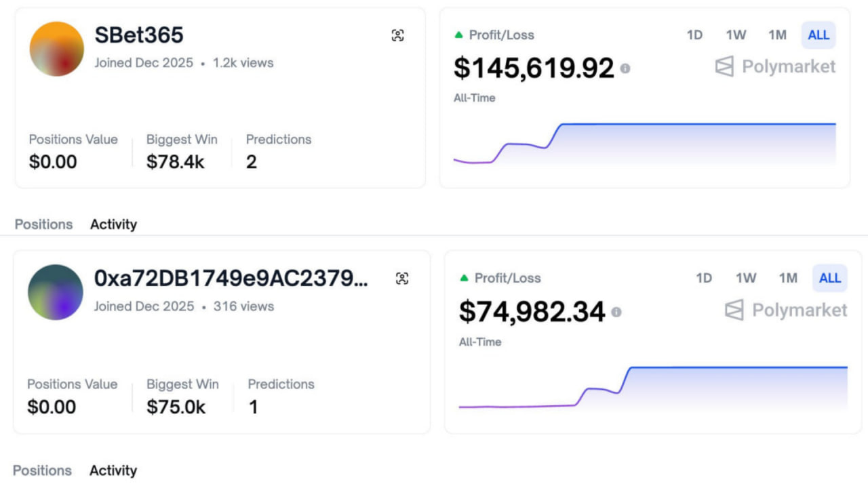Screen dimensions: 868x488
Task: Click the Polymarket logo in the bottom chart
Action: coord(786,310)
